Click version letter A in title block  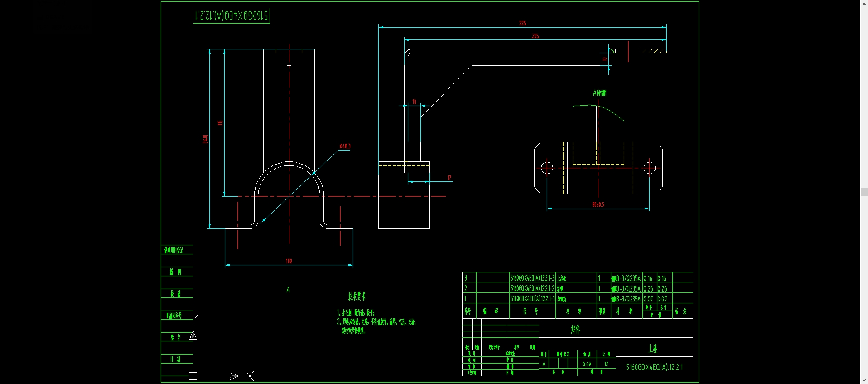click(x=544, y=364)
